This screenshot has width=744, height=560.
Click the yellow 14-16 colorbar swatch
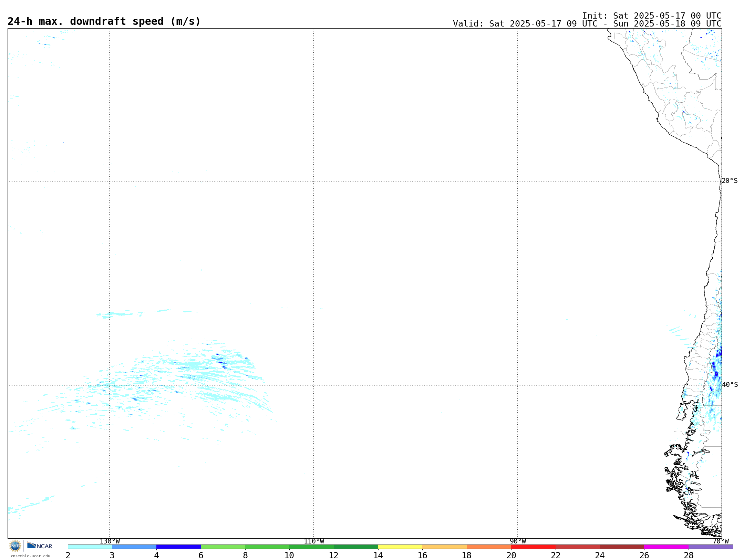click(x=400, y=547)
